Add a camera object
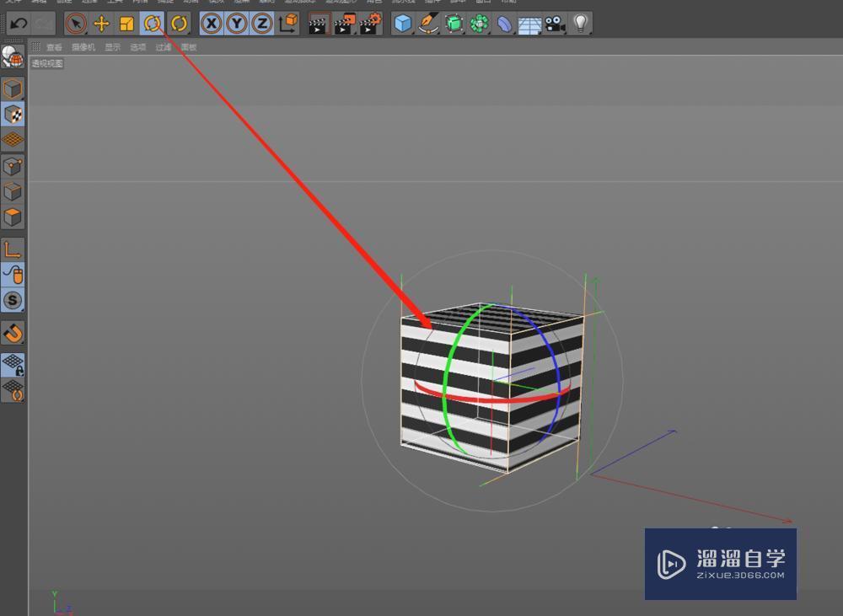Viewport: 843px width, 616px height. coord(555,24)
